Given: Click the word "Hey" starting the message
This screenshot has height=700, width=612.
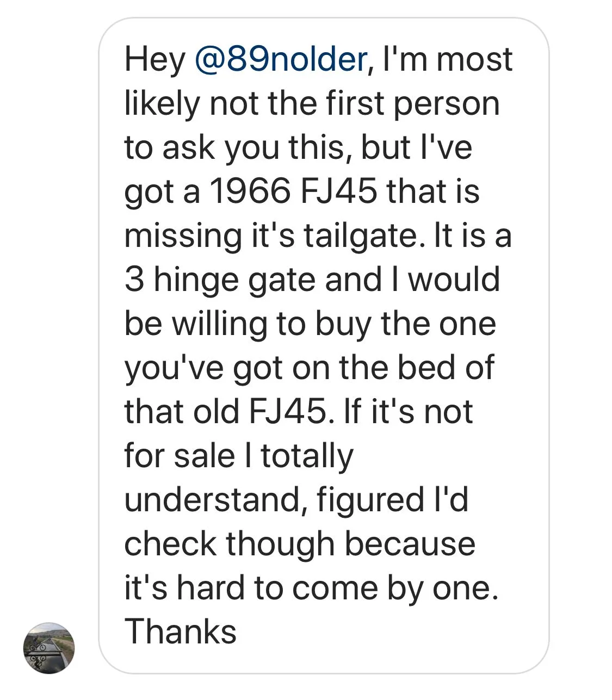Looking at the screenshot, I should point(154,60).
